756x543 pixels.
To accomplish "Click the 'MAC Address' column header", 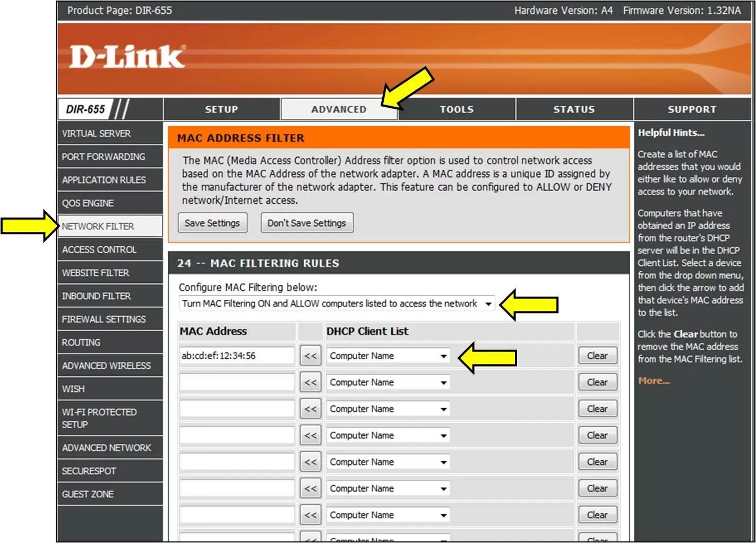I will 213,331.
